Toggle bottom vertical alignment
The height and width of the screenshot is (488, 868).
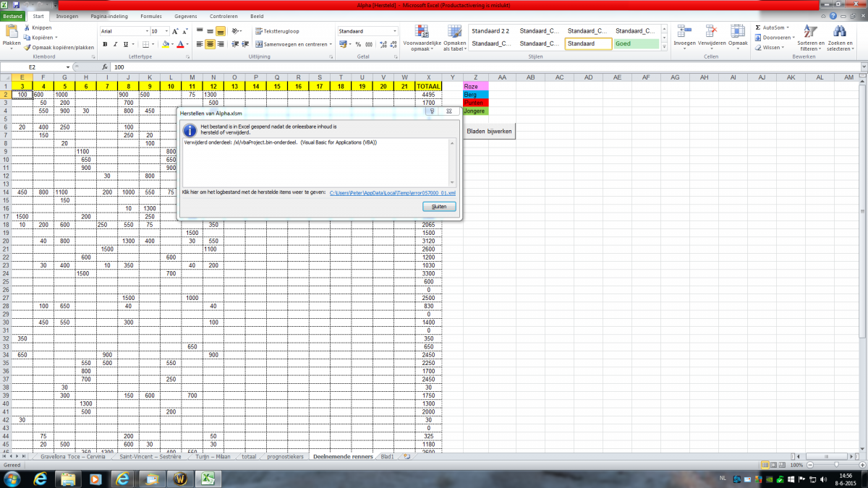click(221, 32)
